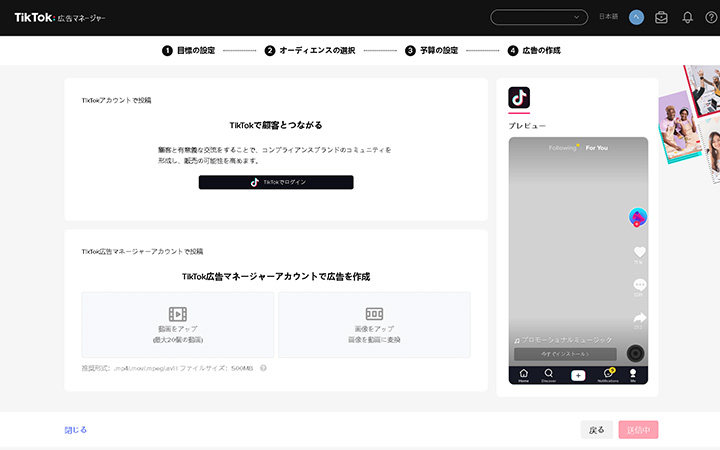This screenshot has width=720, height=450.
Task: Click the spinning music disc icon
Action: 636,354
